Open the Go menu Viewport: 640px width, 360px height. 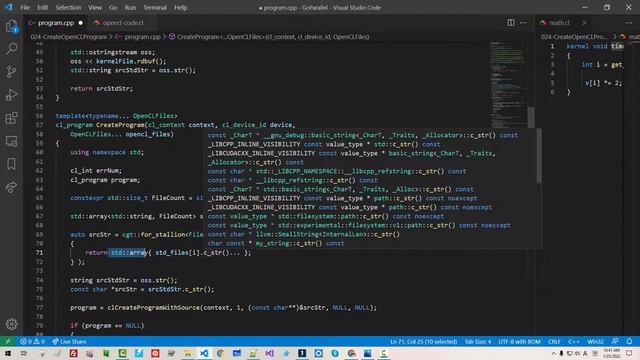[x=113, y=7]
